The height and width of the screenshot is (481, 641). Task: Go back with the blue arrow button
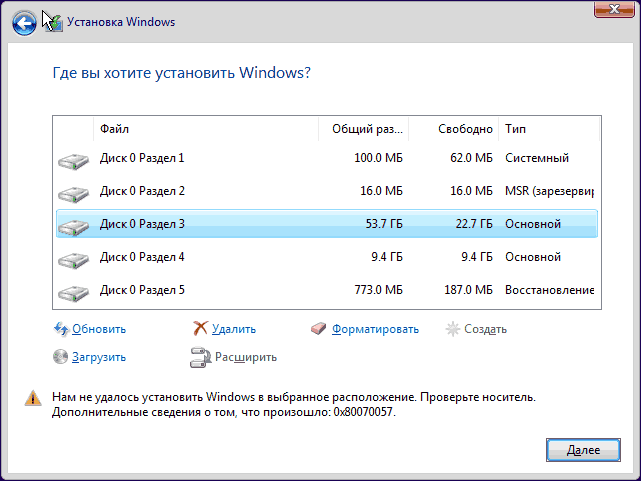[x=24, y=23]
